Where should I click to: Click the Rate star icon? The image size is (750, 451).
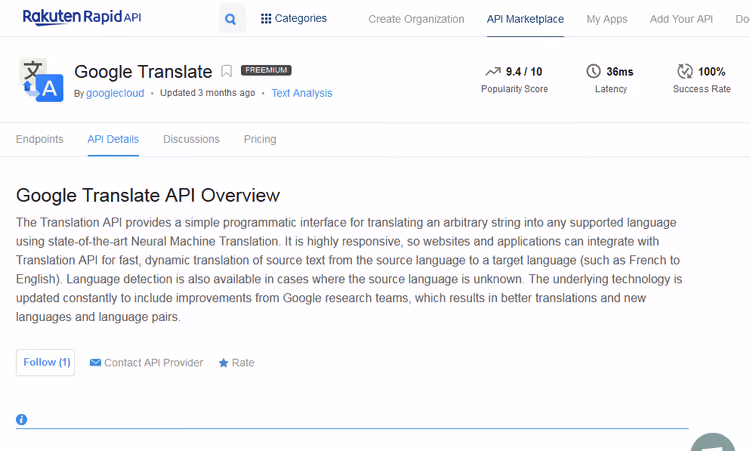click(x=223, y=363)
